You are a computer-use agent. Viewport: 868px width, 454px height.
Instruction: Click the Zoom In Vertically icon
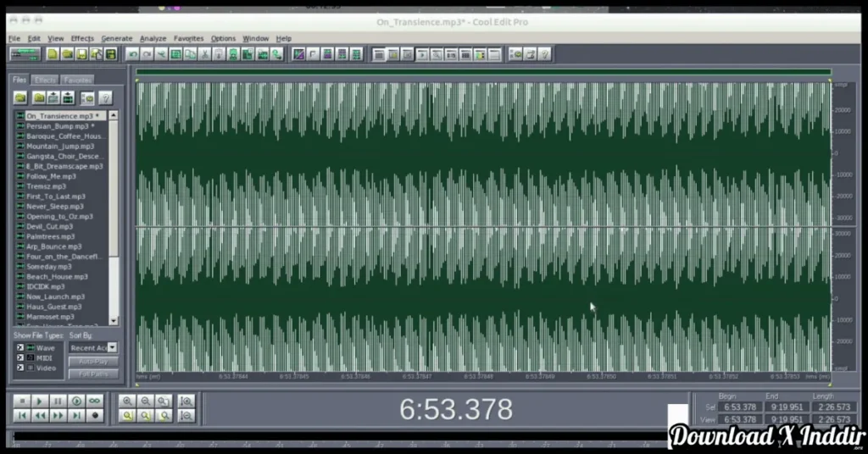pyautogui.click(x=186, y=401)
